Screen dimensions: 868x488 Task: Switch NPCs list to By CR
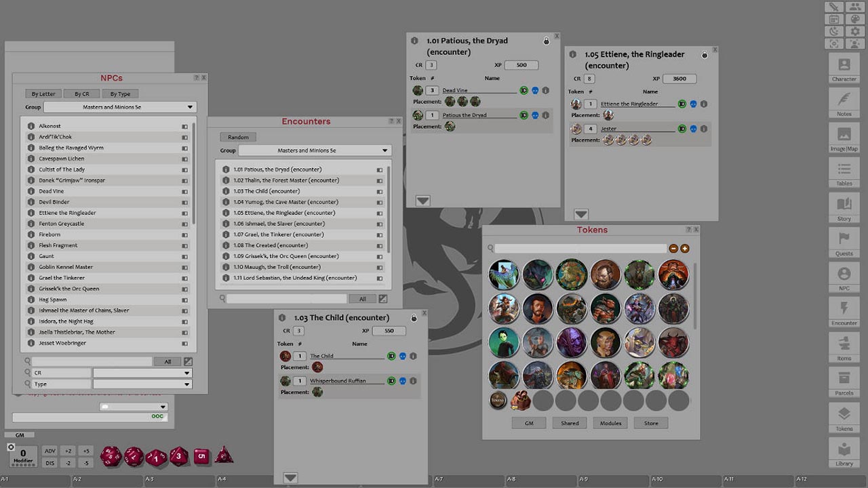tap(81, 94)
